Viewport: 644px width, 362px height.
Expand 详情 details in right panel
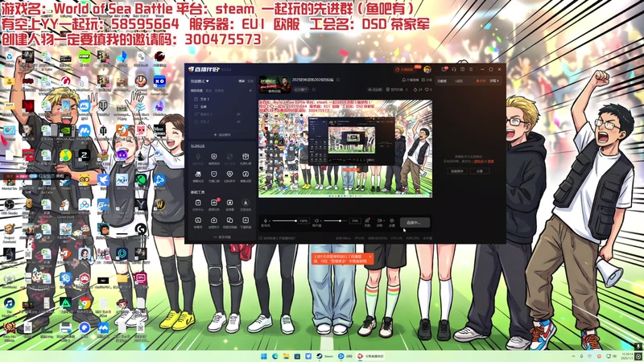494,81
